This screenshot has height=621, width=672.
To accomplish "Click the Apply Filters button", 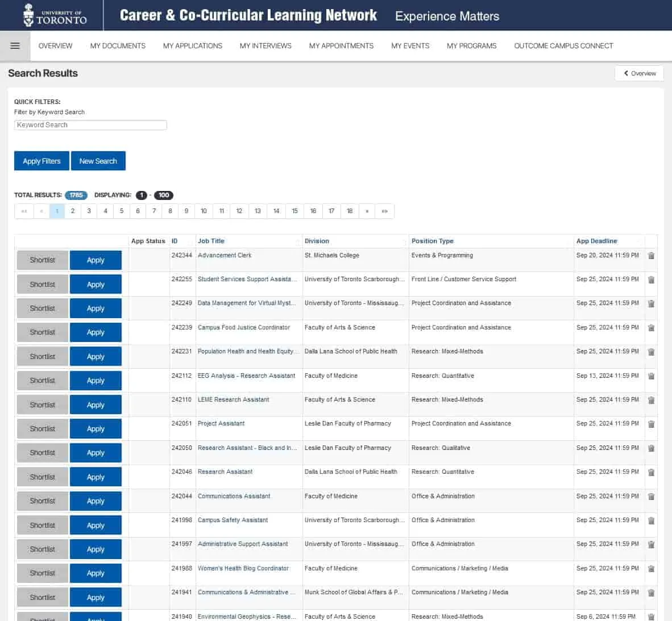I will pyautogui.click(x=41, y=161).
